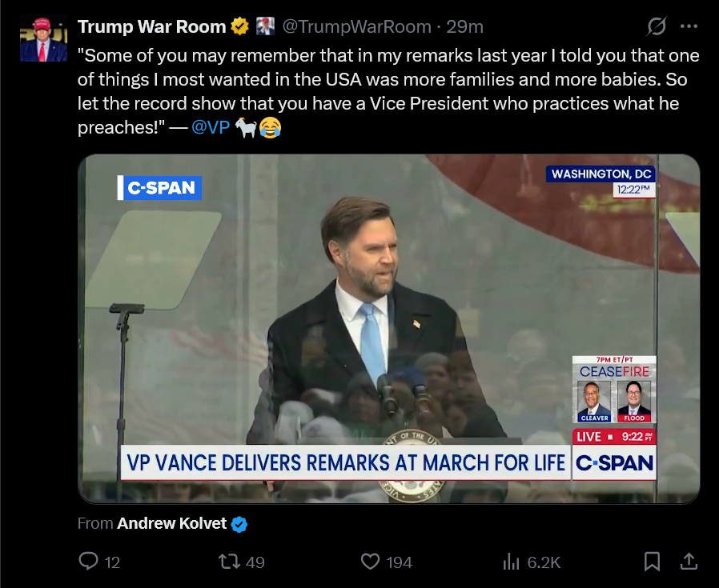The width and height of the screenshot is (719, 588).
Task: Open the Trump War Room profile avatar
Action: click(x=43, y=39)
